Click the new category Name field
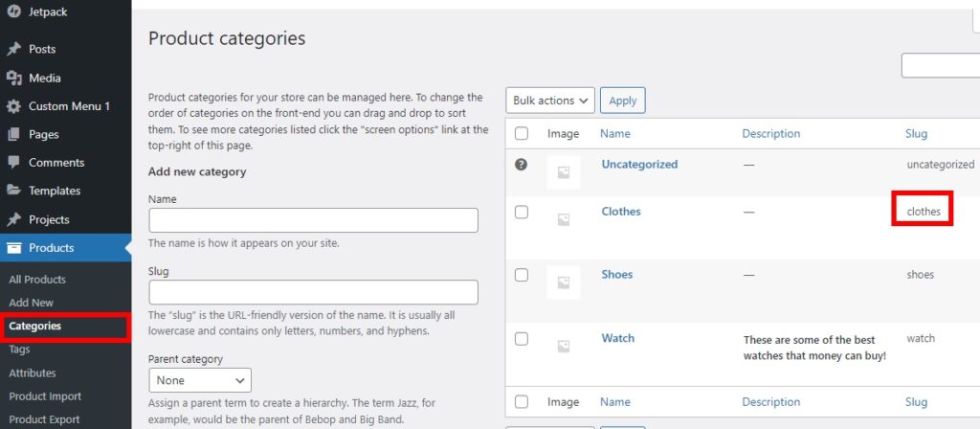The width and height of the screenshot is (980, 429). 313,220
